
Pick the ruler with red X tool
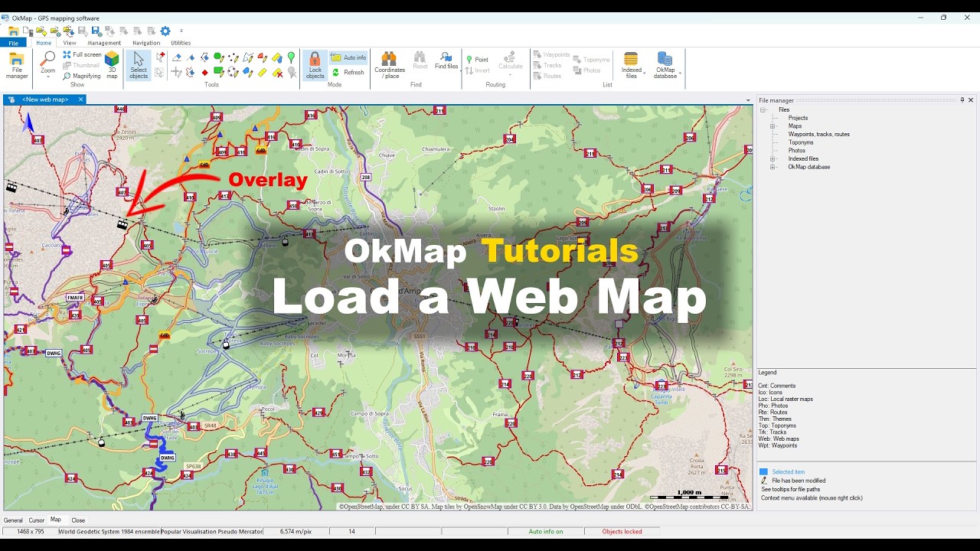277,73
